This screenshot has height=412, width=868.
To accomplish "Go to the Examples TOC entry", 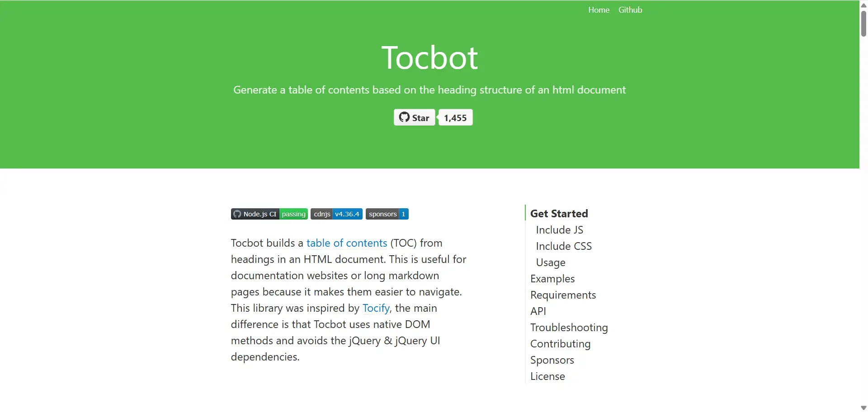I will click(552, 279).
